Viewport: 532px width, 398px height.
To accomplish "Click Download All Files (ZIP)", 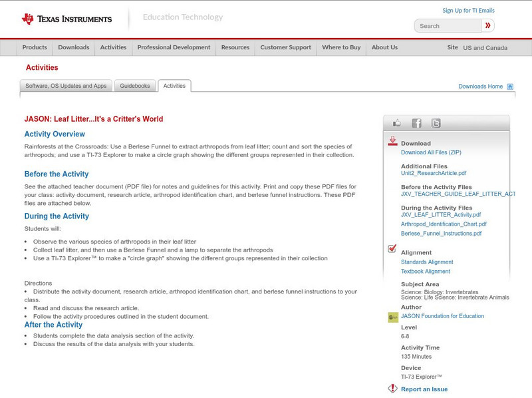I will pyautogui.click(x=431, y=152).
